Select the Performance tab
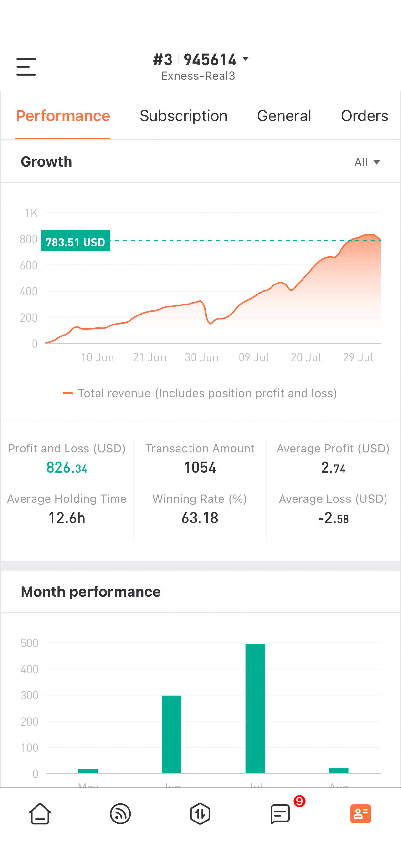 tap(63, 116)
